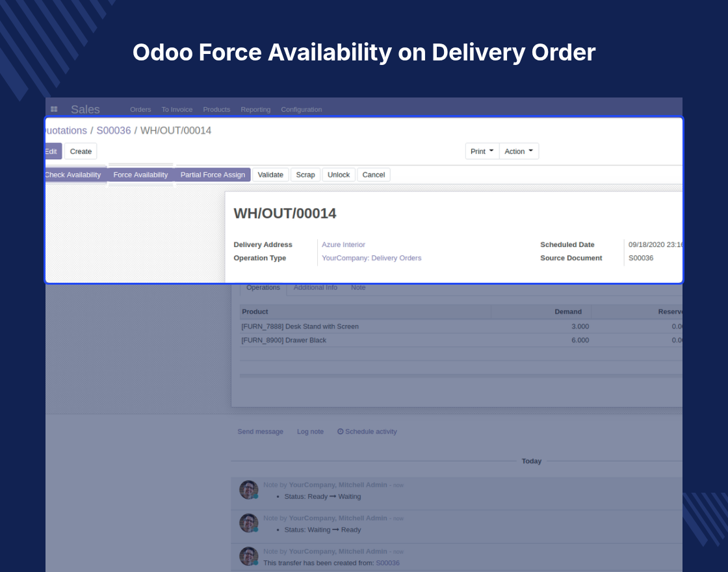This screenshot has height=572, width=728.
Task: Click the Edit button
Action: tap(53, 151)
